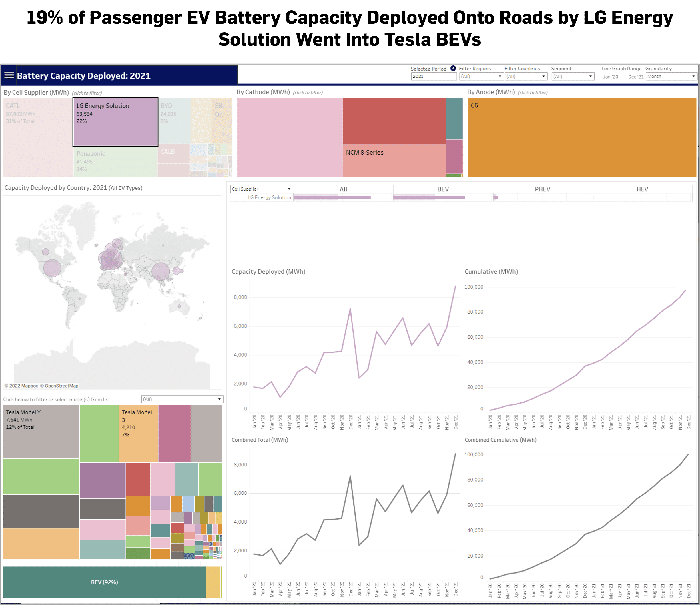Screen dimensions: 700x605
Task: Open the Filter Countries dropdown
Action: click(x=526, y=76)
